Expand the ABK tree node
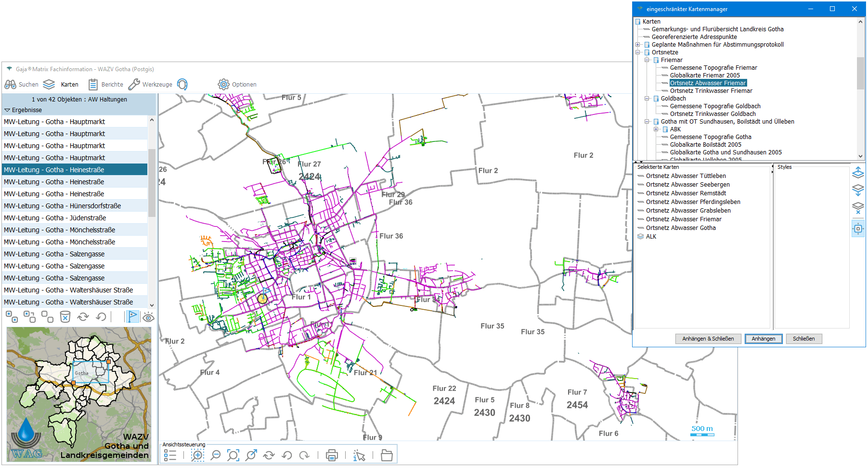868x468 pixels. [656, 129]
